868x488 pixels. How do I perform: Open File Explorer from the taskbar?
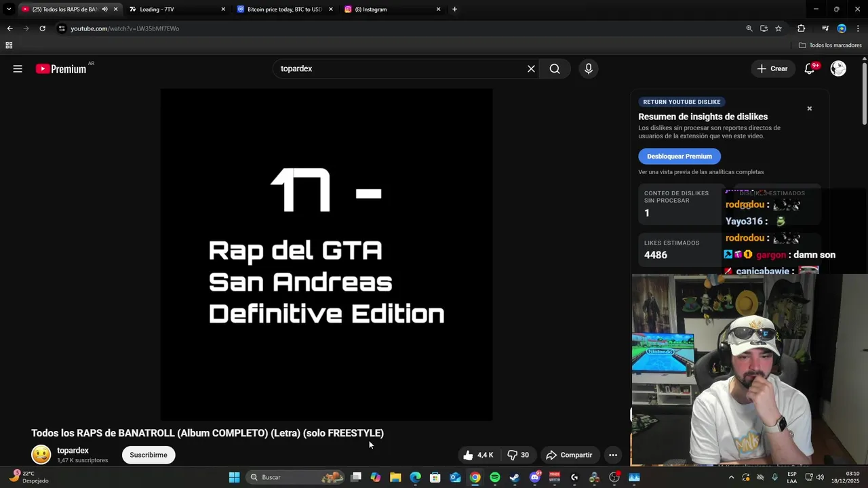[395, 477]
